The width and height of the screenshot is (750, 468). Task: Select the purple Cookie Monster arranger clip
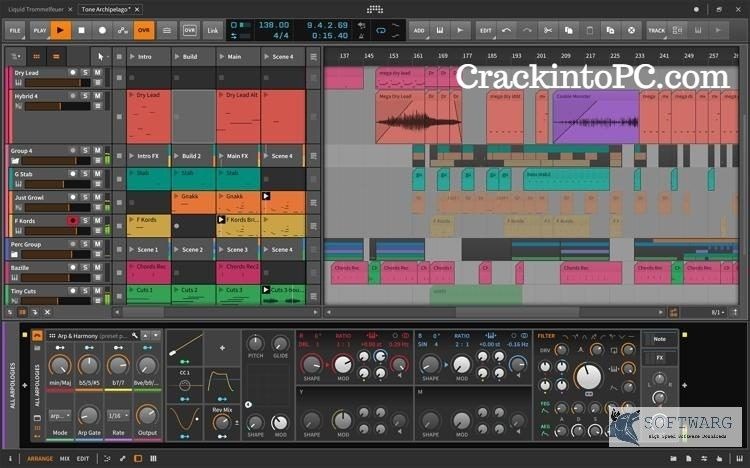click(596, 117)
